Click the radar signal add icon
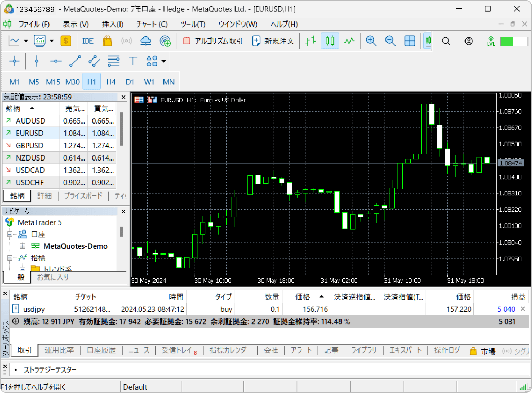Image resolution: width=532 pixels, height=393 pixels. (165, 41)
